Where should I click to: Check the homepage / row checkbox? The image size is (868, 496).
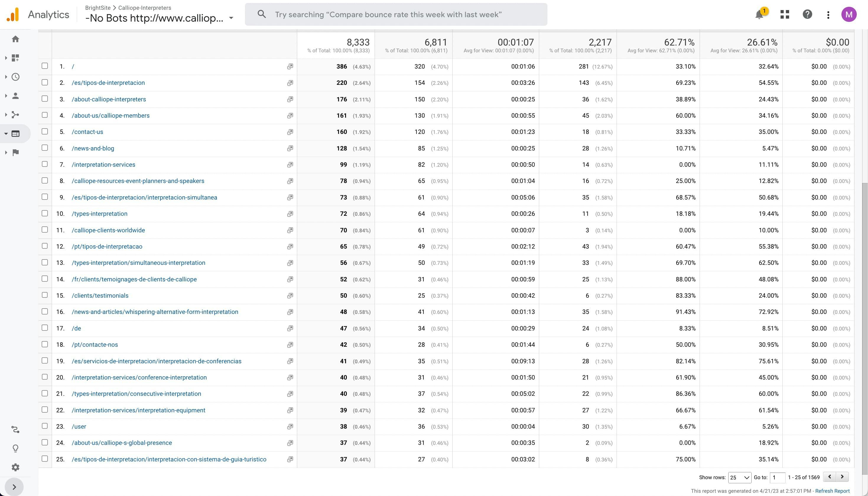(45, 66)
